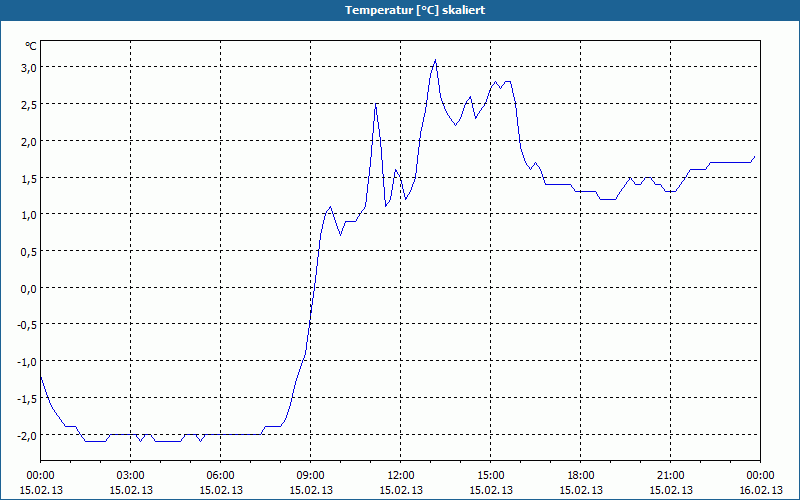
Task: Click the -2,0 y-axis tick label
Action: [x=27, y=435]
